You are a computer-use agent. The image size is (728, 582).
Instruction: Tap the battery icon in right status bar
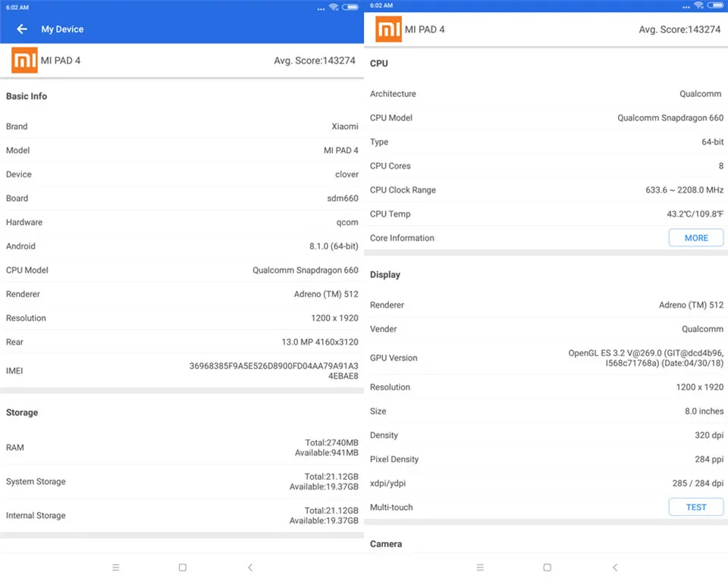tap(715, 5)
